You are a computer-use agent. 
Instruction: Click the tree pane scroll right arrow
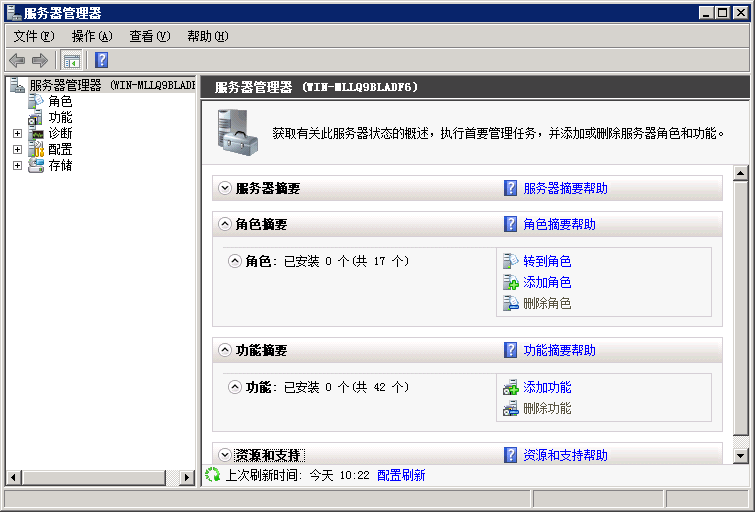[x=186, y=477]
